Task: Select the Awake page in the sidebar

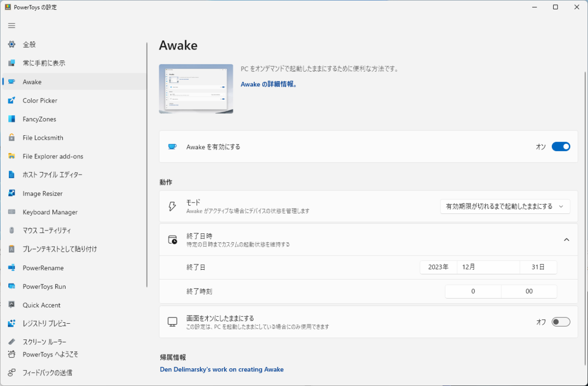Action: click(74, 82)
